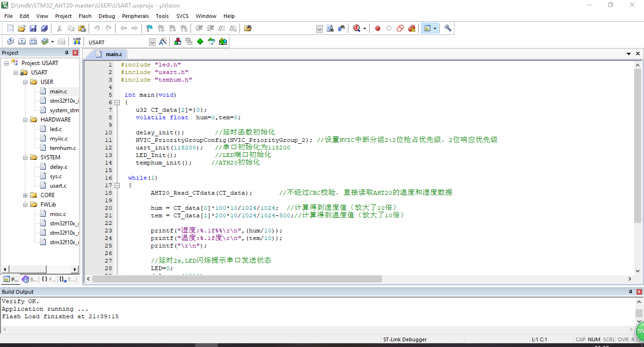Open the window layout dropdown arrow
Screen dimensions: 644x347
pyautogui.click(x=435, y=28)
